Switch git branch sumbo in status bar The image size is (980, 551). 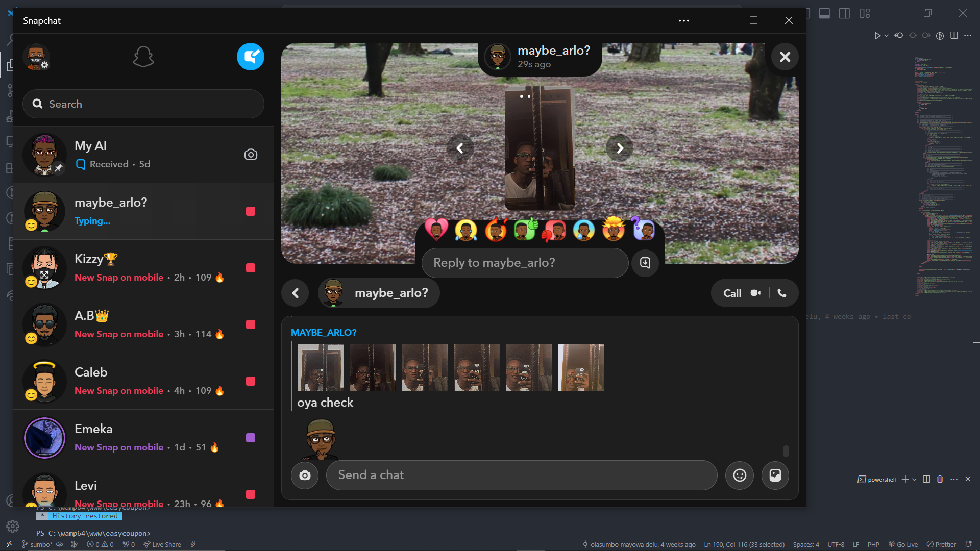point(37,544)
